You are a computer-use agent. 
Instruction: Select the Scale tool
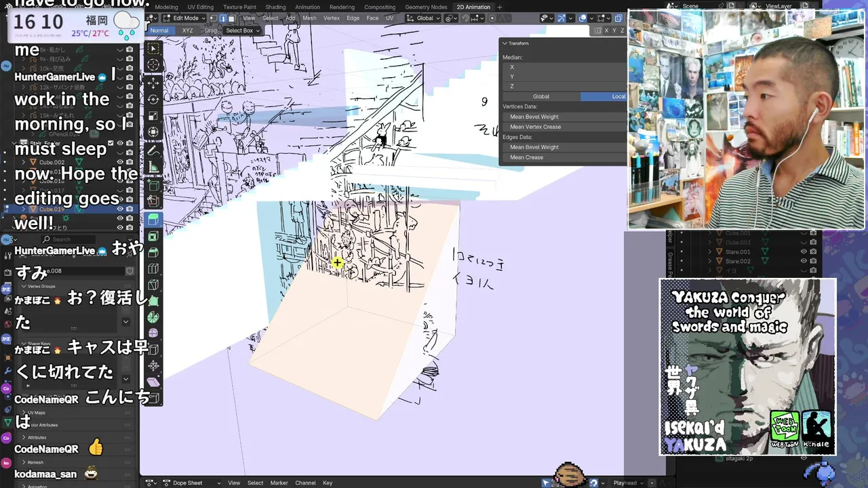(154, 116)
